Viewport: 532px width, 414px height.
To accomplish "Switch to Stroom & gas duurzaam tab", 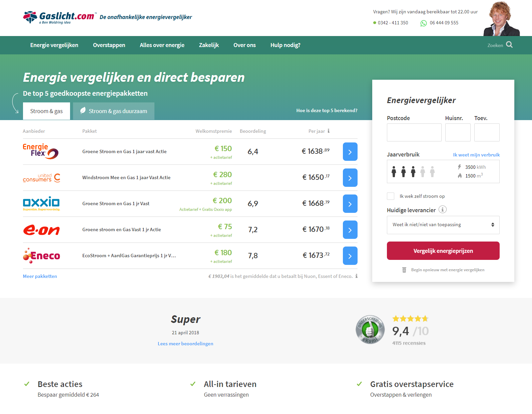I will click(114, 111).
